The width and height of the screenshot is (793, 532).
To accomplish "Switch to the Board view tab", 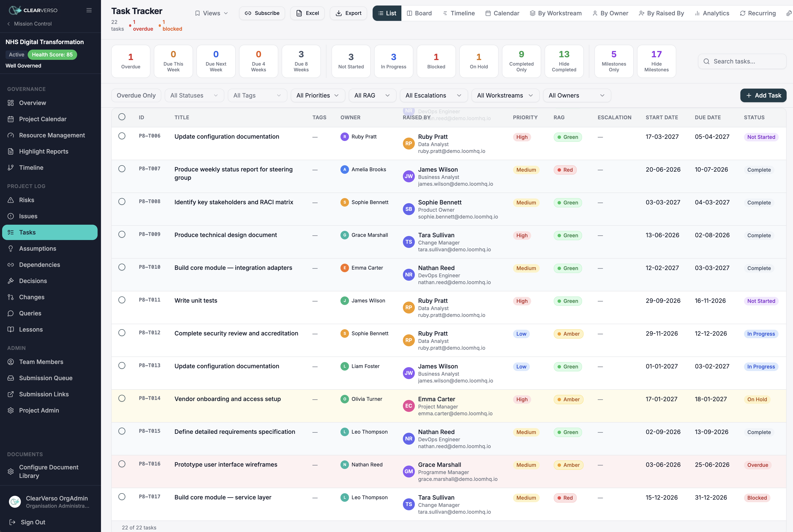I will click(x=419, y=13).
